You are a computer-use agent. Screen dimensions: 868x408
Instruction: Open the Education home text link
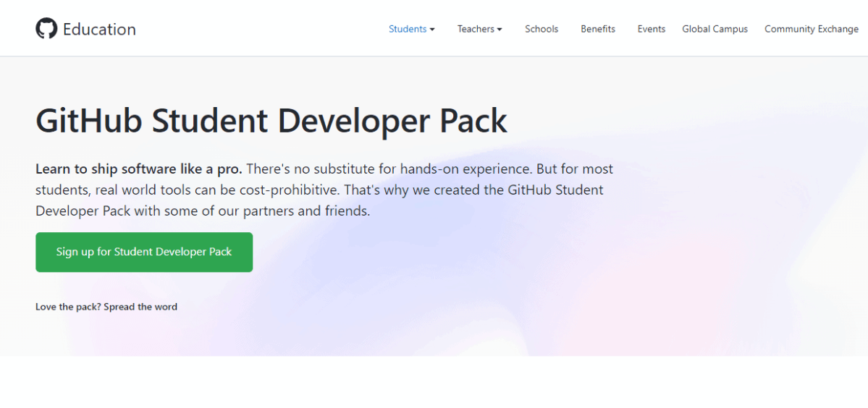(x=99, y=30)
